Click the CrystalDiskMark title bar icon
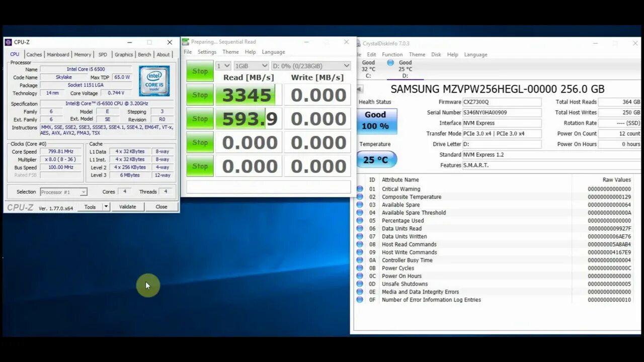 [x=186, y=42]
